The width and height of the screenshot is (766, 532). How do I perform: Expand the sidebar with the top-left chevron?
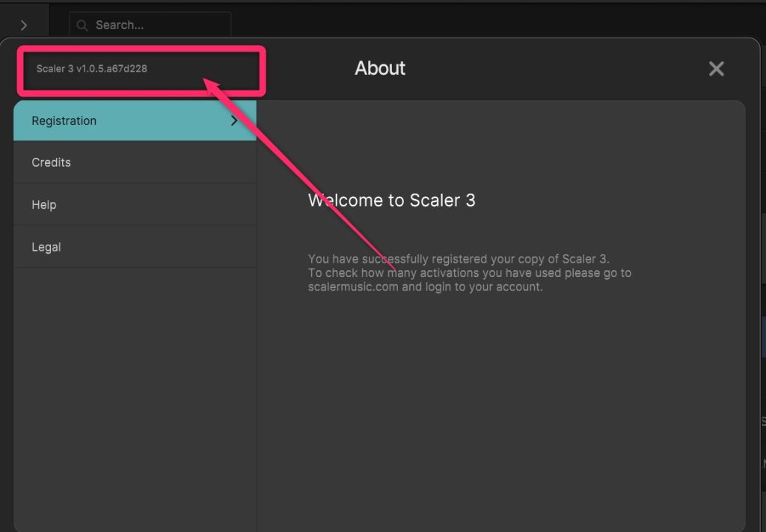[23, 25]
